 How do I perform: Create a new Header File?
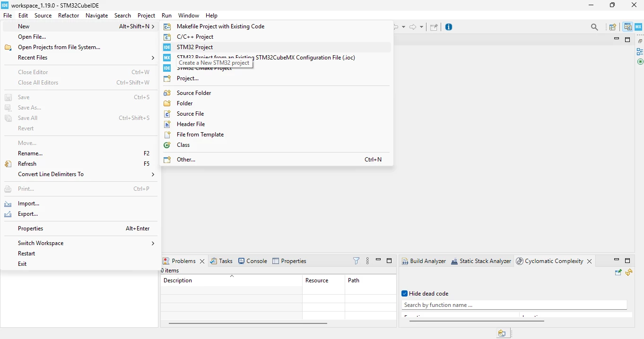coord(276,124)
